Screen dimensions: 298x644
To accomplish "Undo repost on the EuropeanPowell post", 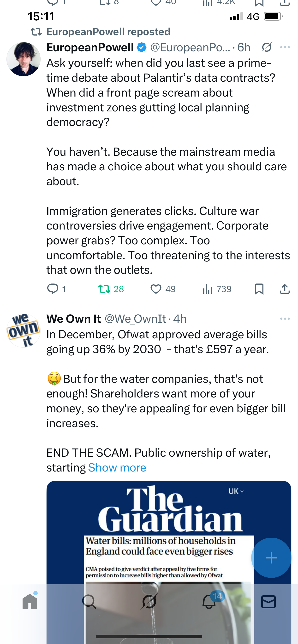I will pyautogui.click(x=104, y=289).
